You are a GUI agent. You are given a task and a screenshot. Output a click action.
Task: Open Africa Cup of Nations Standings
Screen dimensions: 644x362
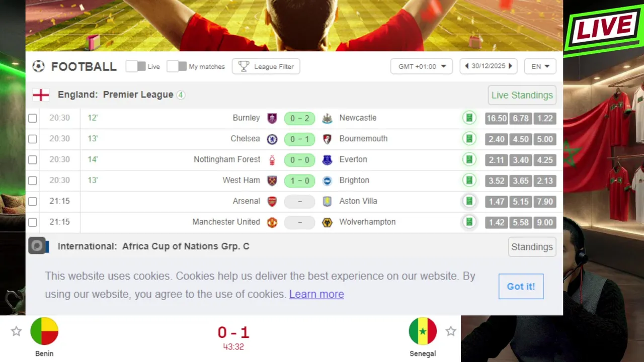coord(532,247)
